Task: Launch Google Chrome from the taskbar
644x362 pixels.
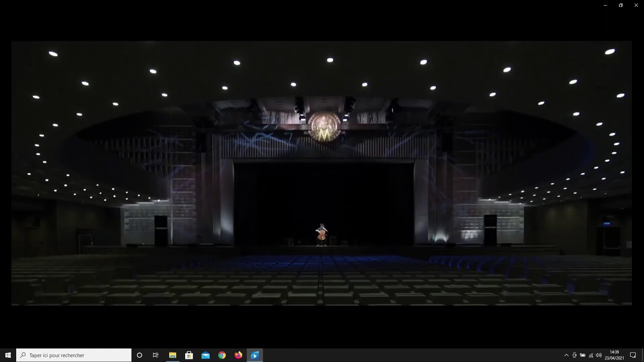Action: click(x=222, y=355)
